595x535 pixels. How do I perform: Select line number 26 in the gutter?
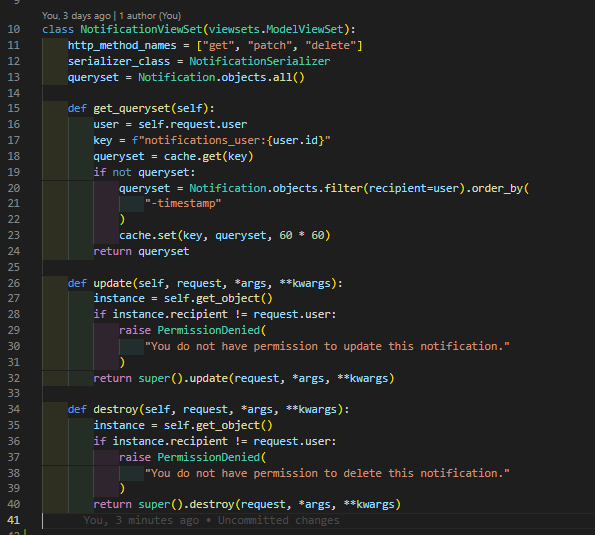(14, 283)
